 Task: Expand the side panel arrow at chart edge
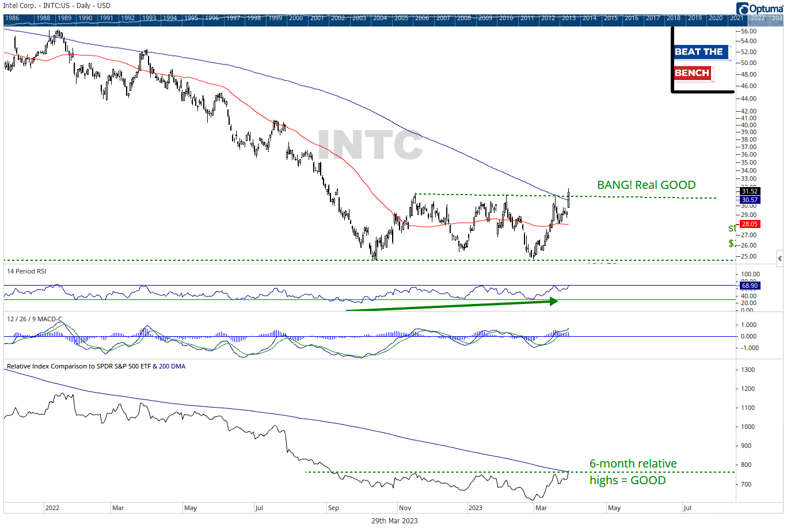pos(780,258)
